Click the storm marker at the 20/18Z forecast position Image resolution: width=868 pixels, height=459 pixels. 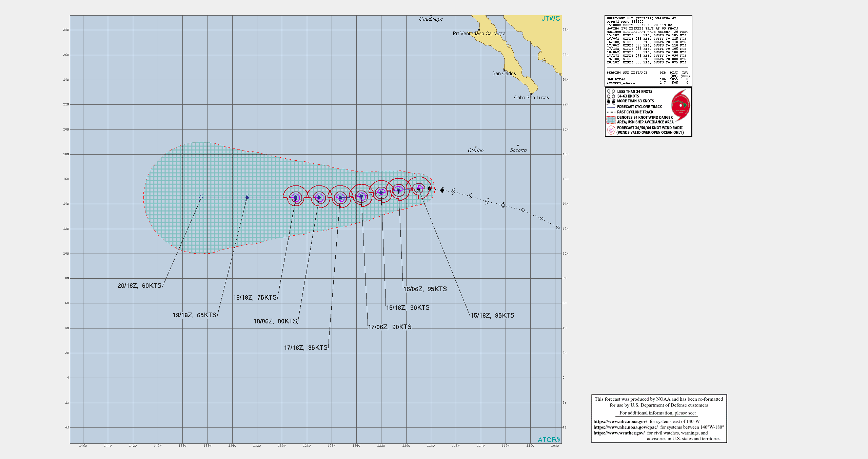tap(201, 198)
